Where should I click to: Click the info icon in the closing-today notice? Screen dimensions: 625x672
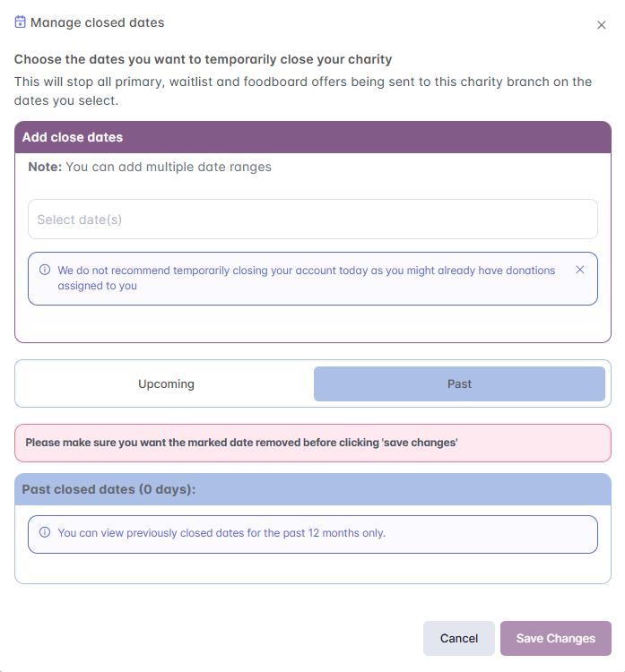click(45, 270)
